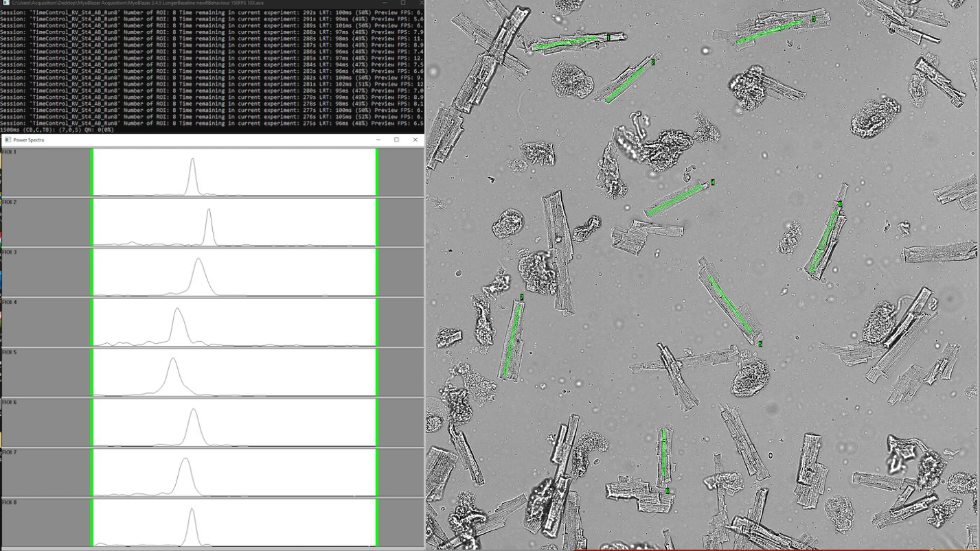Click the peak of the ROI 1 spectrum
Viewport: 980px width, 551px height.
193,160
